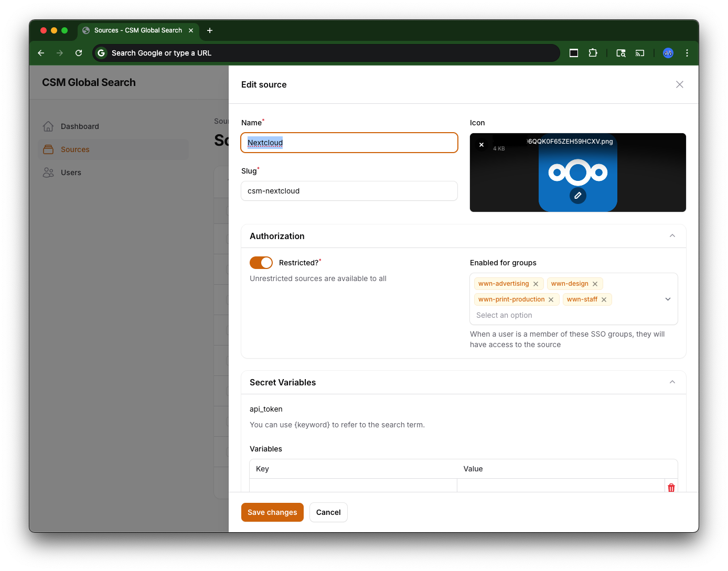
Task: Open Enabled for groups dropdown arrow
Action: (668, 299)
